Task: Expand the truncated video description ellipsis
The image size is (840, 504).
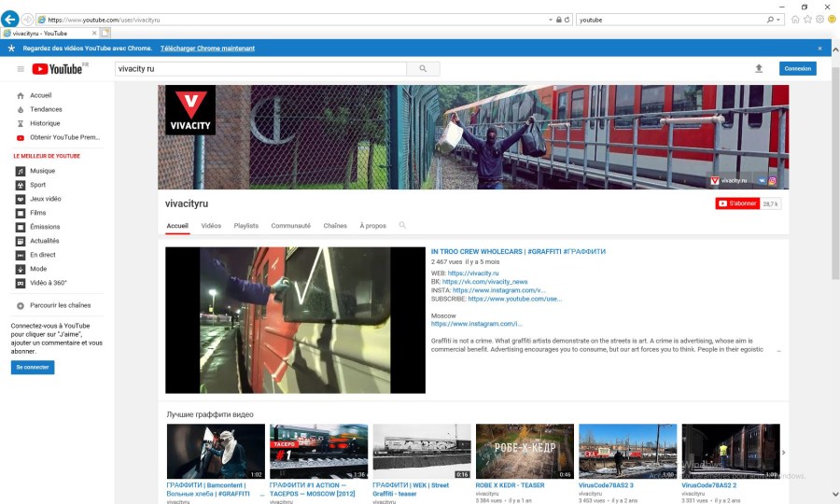Action: point(778,350)
